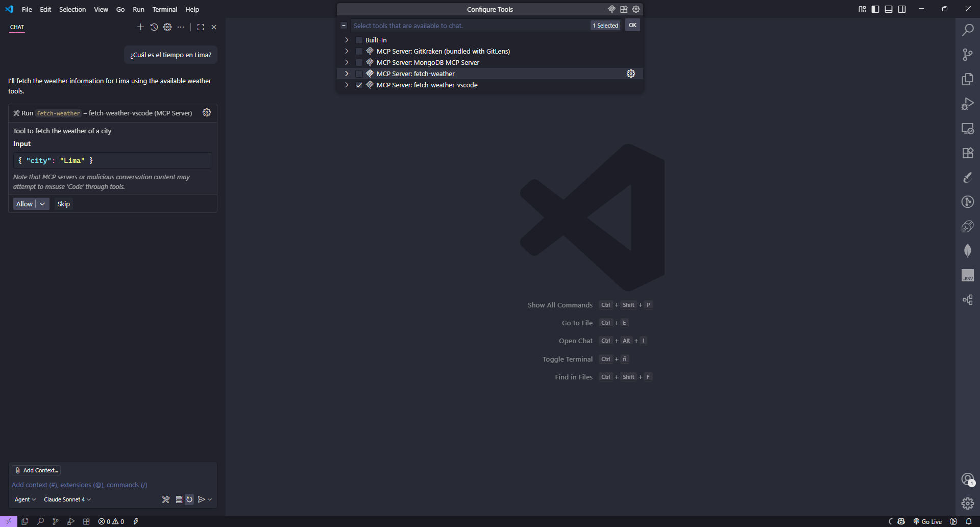Click the circular retry arrow in chat input
Image resolution: width=980 pixels, height=527 pixels.
tap(189, 499)
